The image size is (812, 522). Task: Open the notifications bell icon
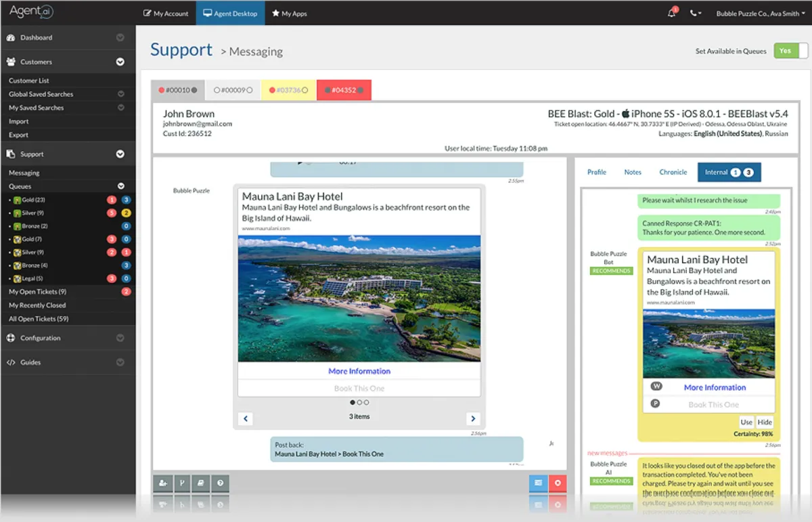(672, 13)
